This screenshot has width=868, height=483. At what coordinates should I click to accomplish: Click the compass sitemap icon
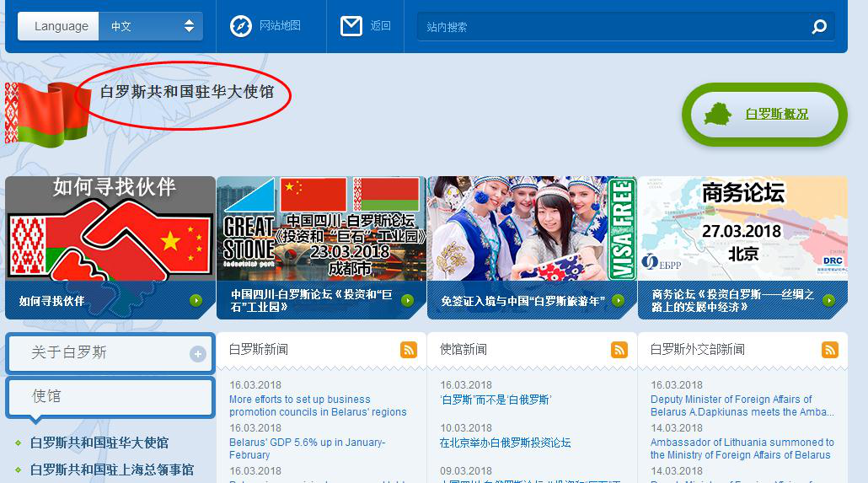pos(241,26)
